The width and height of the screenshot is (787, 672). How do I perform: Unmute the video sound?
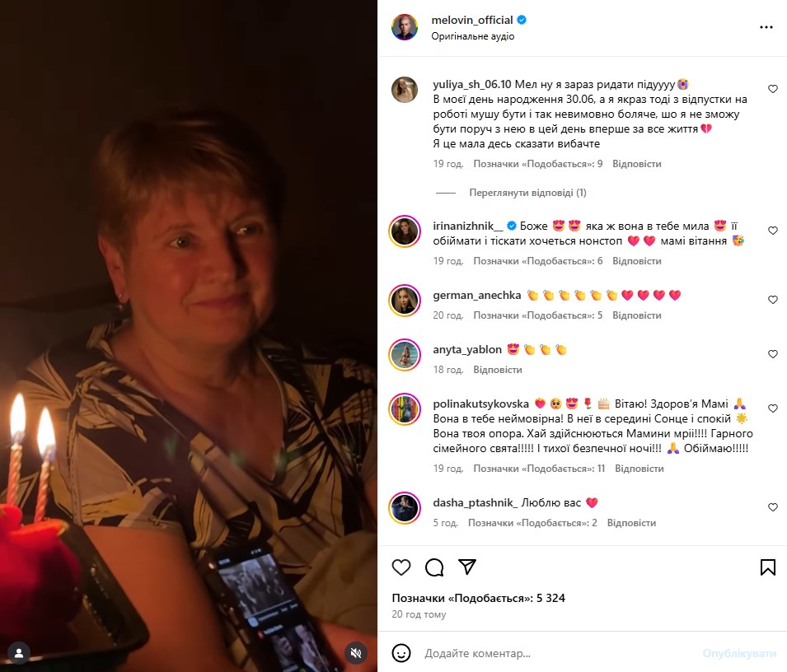356,653
